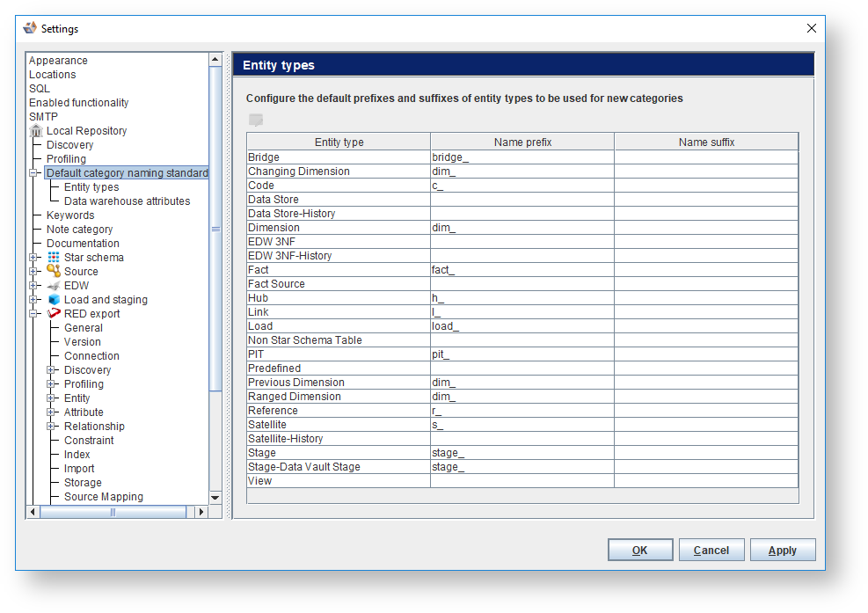Open the SQL settings page
The height and width of the screenshot is (613, 868).
pyautogui.click(x=40, y=89)
